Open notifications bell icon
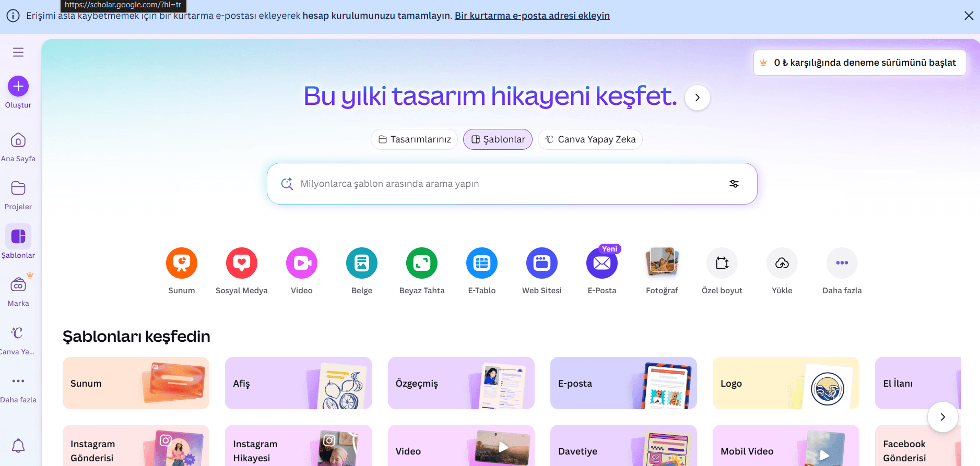 (18, 446)
